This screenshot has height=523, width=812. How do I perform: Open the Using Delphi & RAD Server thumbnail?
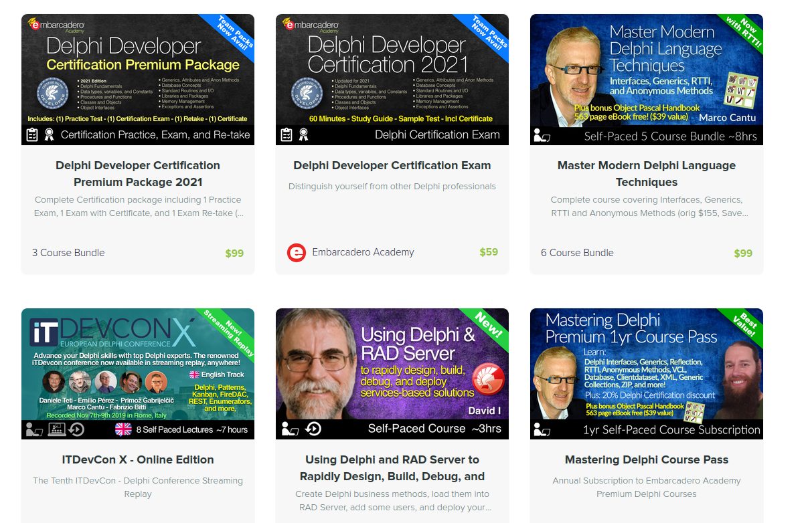click(392, 374)
